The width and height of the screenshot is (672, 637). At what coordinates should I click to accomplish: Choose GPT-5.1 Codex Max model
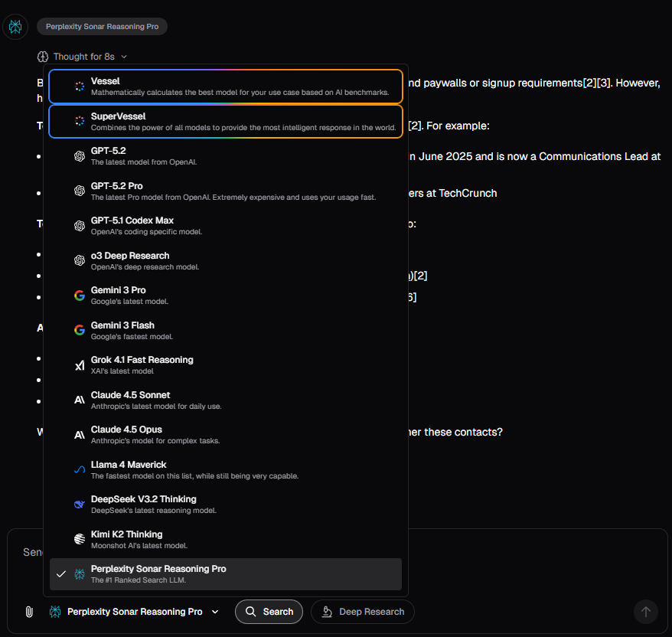click(x=226, y=226)
